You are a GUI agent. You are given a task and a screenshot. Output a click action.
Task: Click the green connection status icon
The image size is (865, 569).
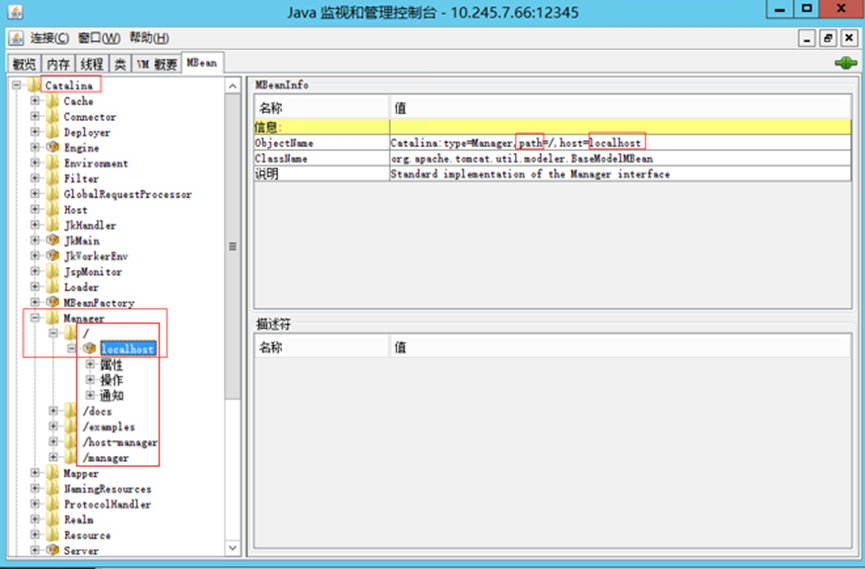click(x=845, y=63)
